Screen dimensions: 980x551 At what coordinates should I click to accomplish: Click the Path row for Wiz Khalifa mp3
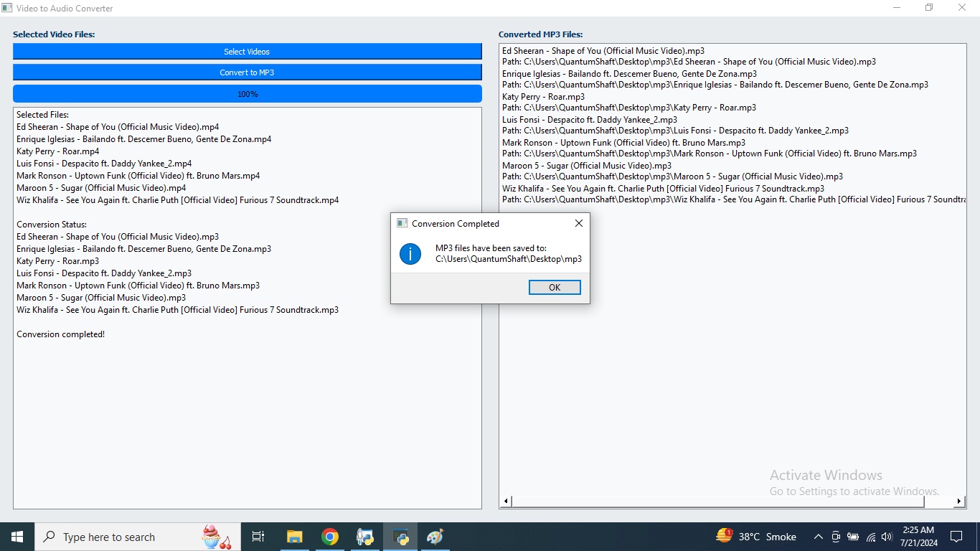pos(734,199)
